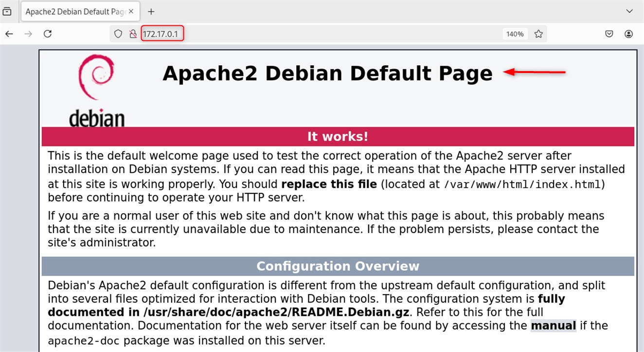
Task: Open the Firefox account icon
Action: 629,34
